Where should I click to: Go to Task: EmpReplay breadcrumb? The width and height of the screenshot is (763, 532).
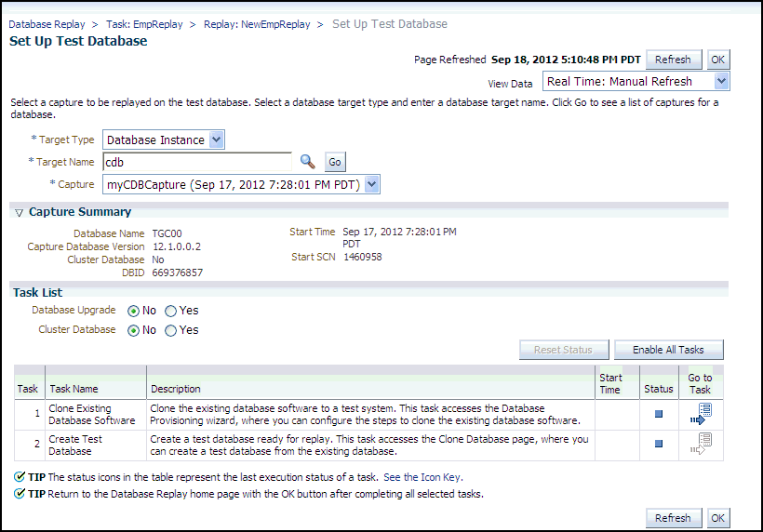144,24
